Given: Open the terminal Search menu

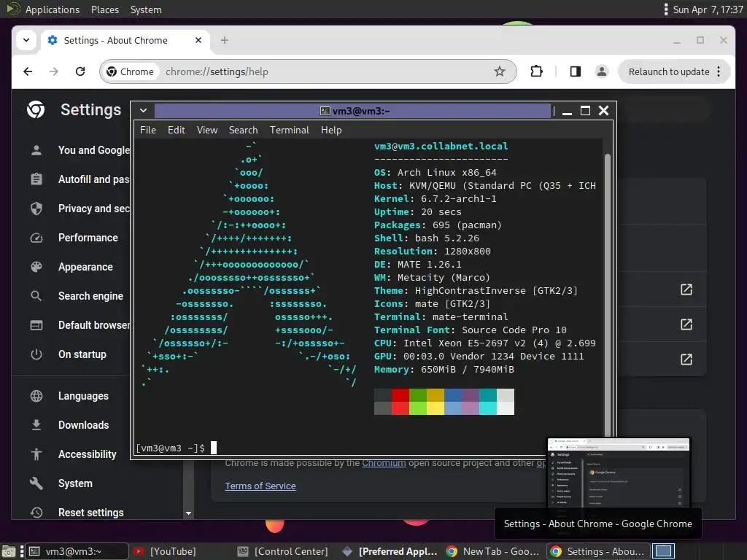Looking at the screenshot, I should (243, 130).
